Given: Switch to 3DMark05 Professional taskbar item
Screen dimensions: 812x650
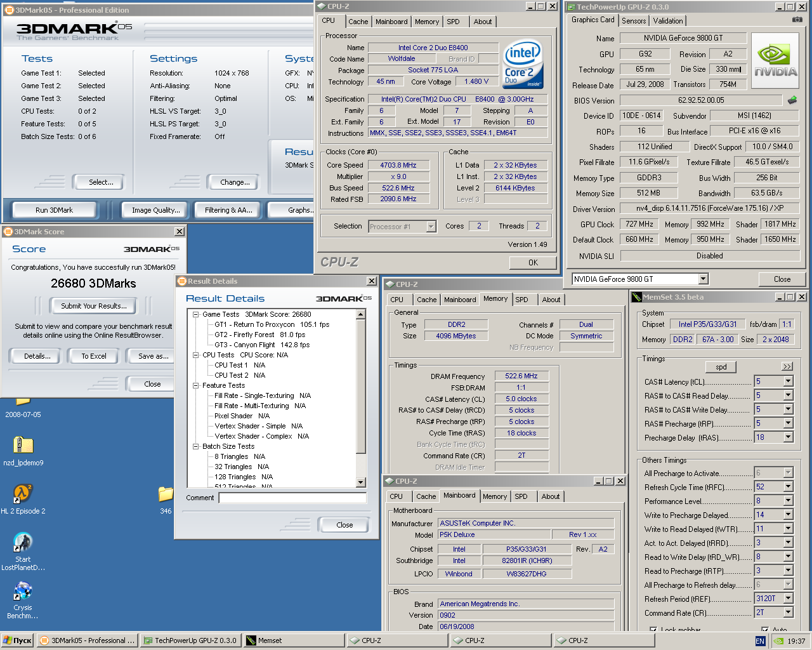Looking at the screenshot, I should click(87, 640).
